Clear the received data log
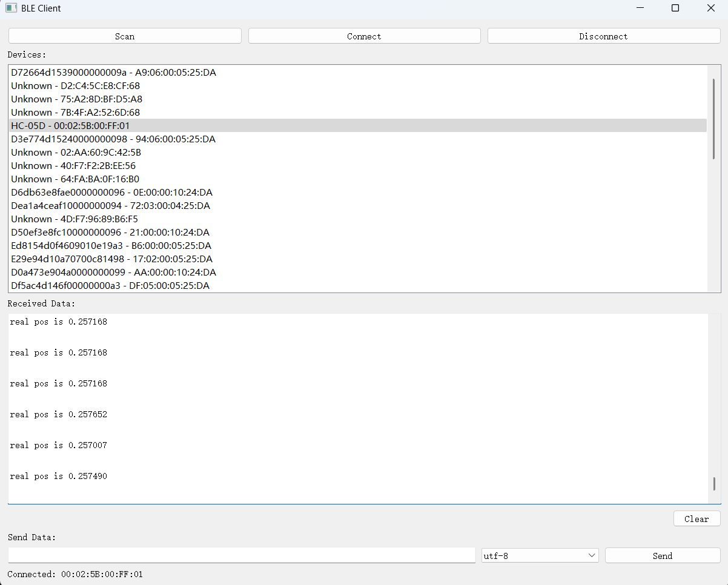Image resolution: width=728 pixels, height=585 pixels. click(697, 518)
